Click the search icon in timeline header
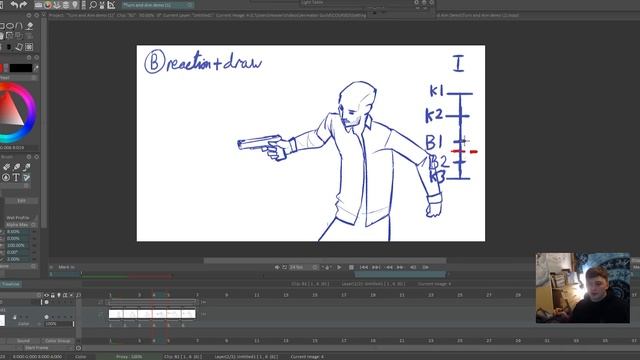The image size is (640, 360). (x=78, y=295)
